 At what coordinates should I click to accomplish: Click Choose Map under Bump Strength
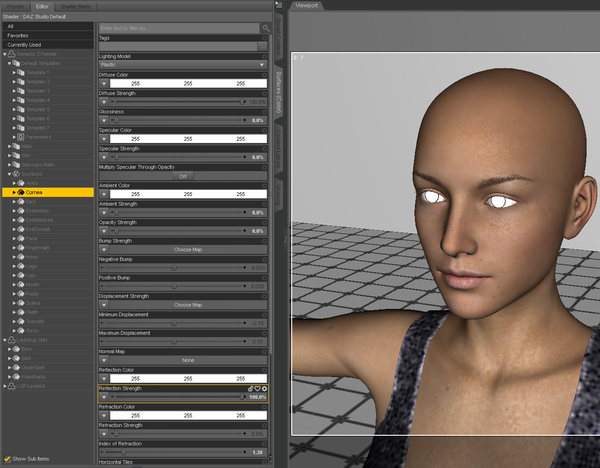click(x=188, y=249)
